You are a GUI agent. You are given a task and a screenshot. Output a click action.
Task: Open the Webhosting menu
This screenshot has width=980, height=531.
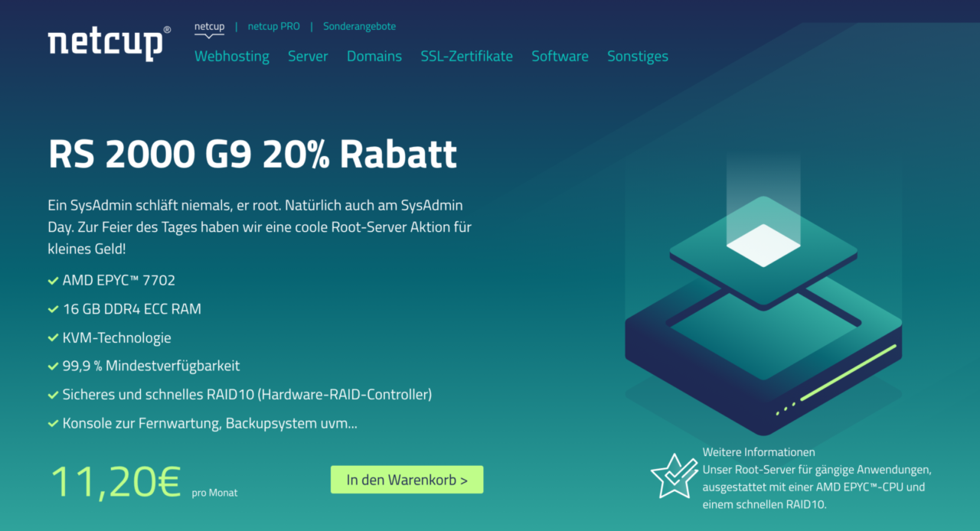[231, 57]
